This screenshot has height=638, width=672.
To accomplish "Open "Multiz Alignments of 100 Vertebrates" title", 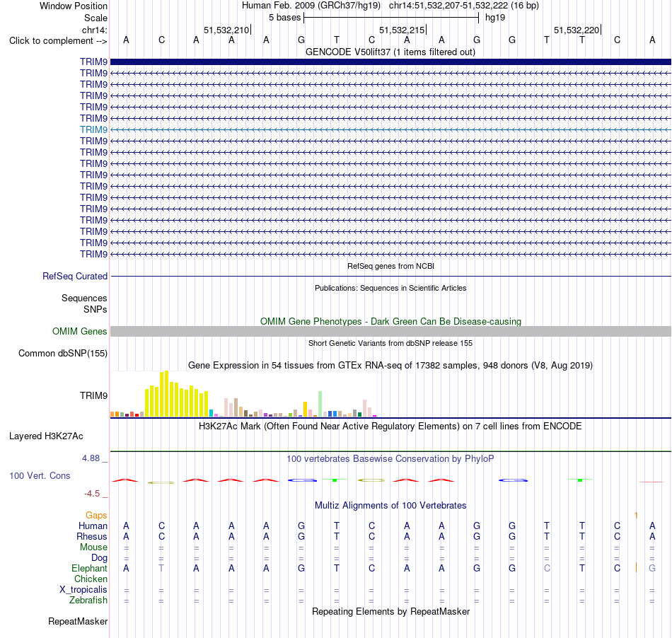I will [x=390, y=506].
